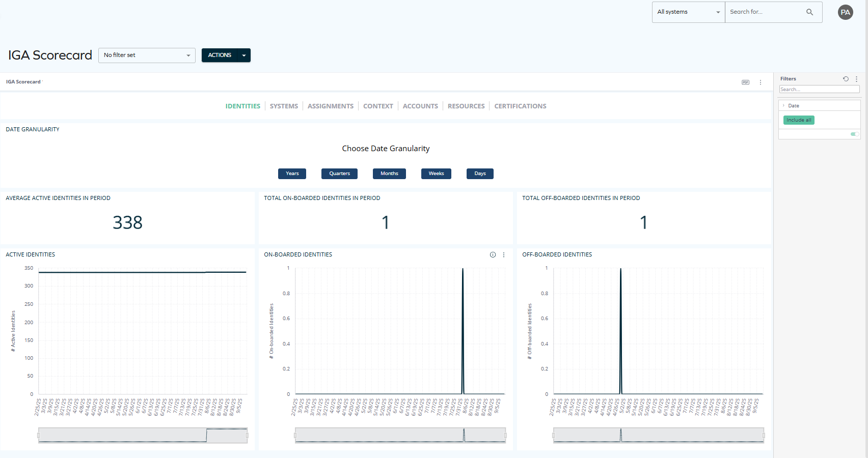868x458 pixels.
Task: Reset the Filters panel
Action: click(x=846, y=79)
